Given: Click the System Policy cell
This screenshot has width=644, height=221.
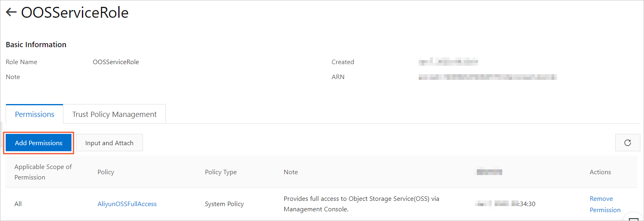Looking at the screenshot, I should pos(224,204).
